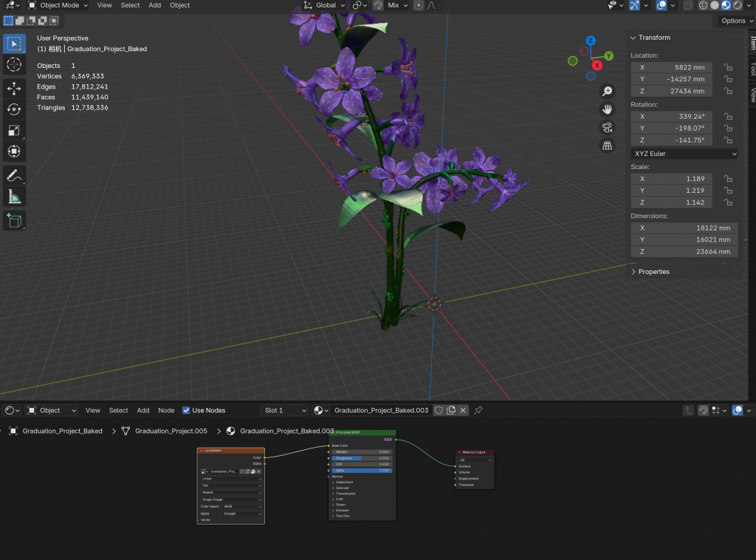This screenshot has width=756, height=560.
Task: Open the viewport shading options dropdown
Action: [x=749, y=5]
